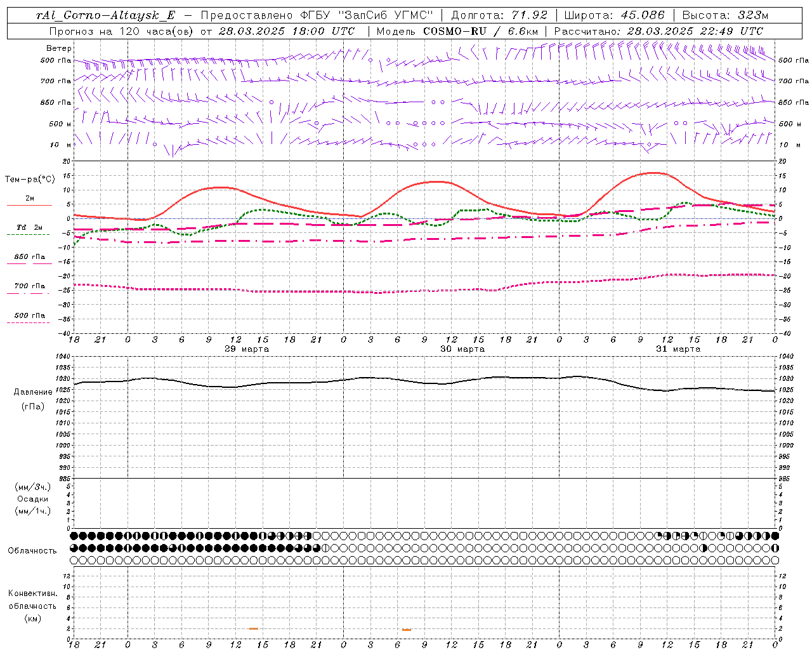Click the dashed line under Td 2м legend
This screenshot has height=650, width=812.
(28, 234)
